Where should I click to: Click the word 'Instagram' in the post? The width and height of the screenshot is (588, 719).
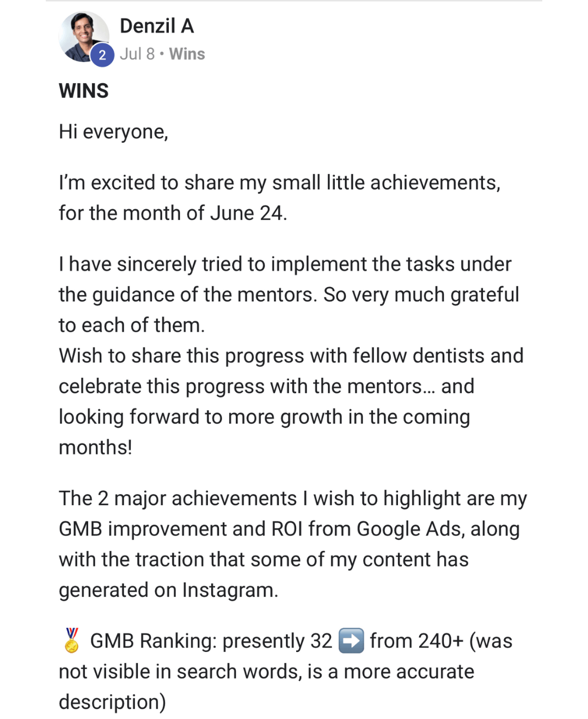point(228,590)
